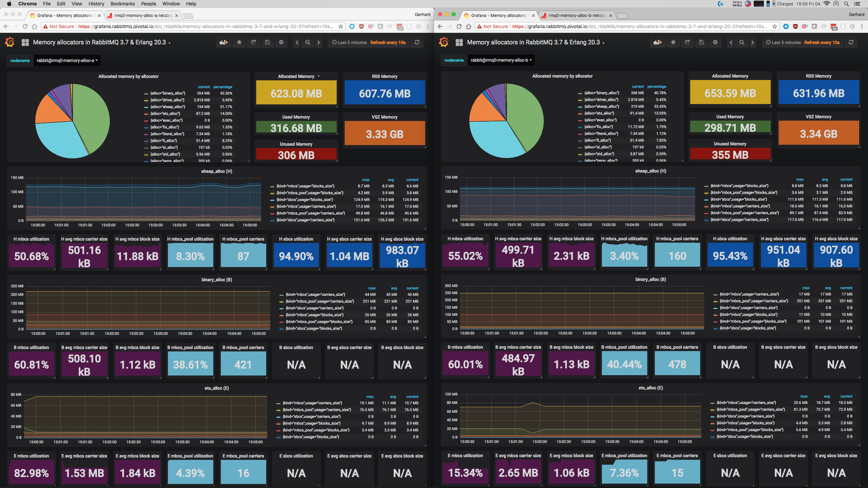Save dashboard icon in right window

point(701,42)
